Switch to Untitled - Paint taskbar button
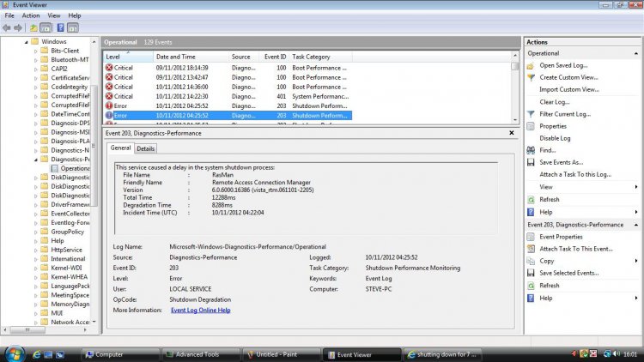 click(282, 354)
